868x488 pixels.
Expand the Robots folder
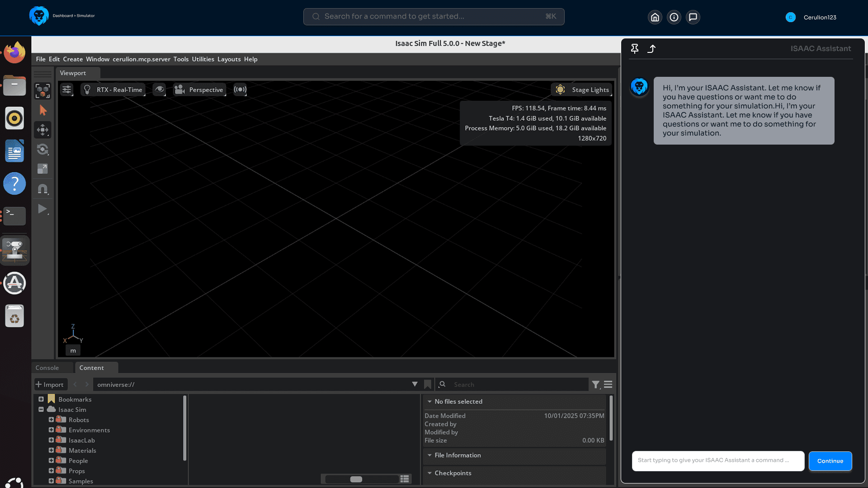click(51, 420)
